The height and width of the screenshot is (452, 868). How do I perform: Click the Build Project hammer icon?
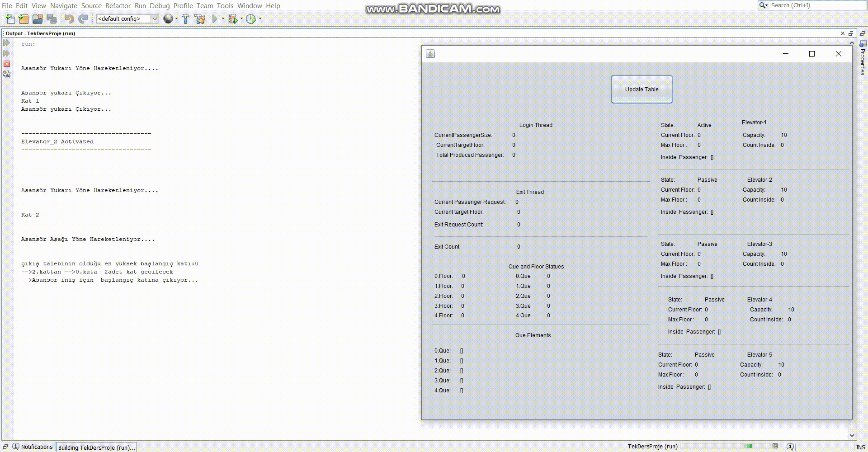click(x=185, y=19)
